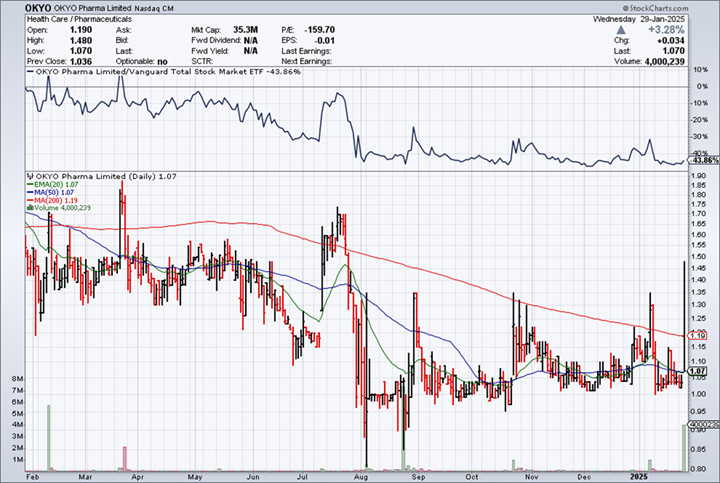This screenshot has height=483, width=720.
Task: Click the up-triangle change indicator icon
Action: click(621, 30)
